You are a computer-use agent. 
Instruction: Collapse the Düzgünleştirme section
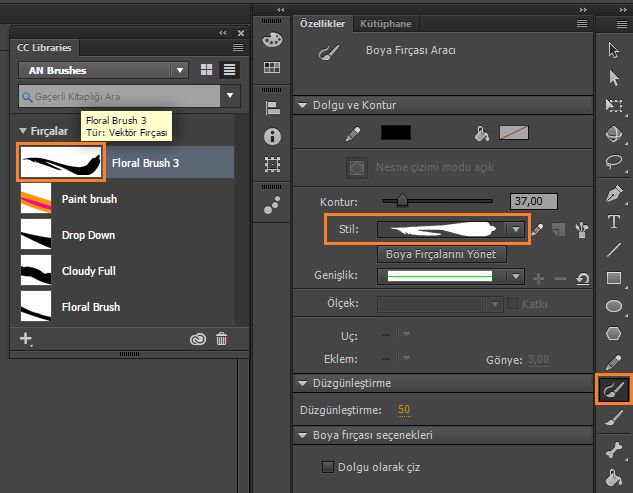click(x=303, y=383)
